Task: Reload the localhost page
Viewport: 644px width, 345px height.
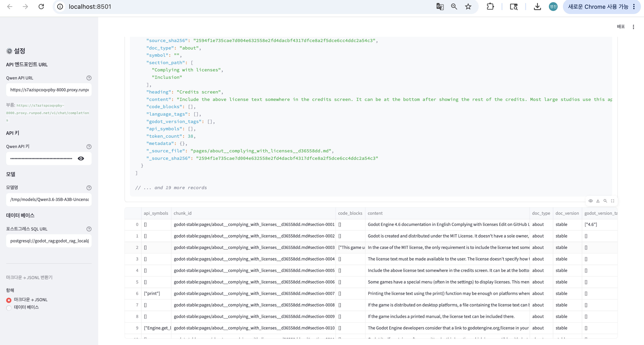Action: pos(41,7)
